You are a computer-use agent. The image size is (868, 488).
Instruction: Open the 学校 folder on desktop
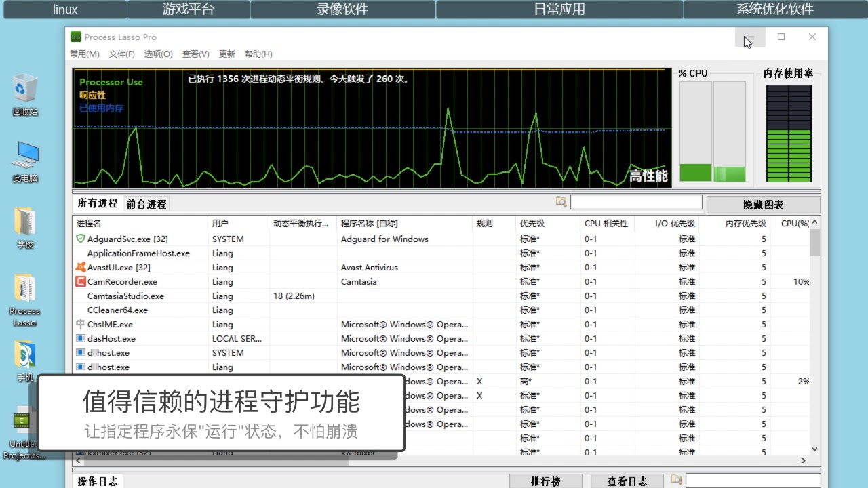(x=25, y=228)
